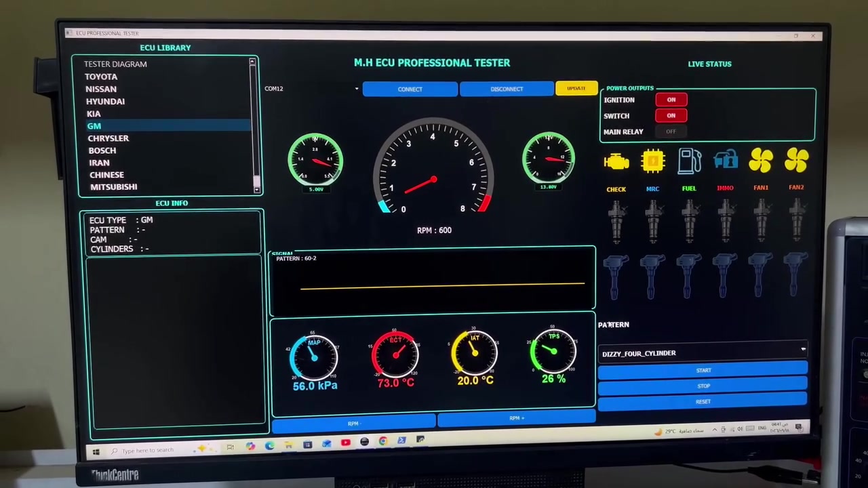Click the RESET button

click(703, 401)
